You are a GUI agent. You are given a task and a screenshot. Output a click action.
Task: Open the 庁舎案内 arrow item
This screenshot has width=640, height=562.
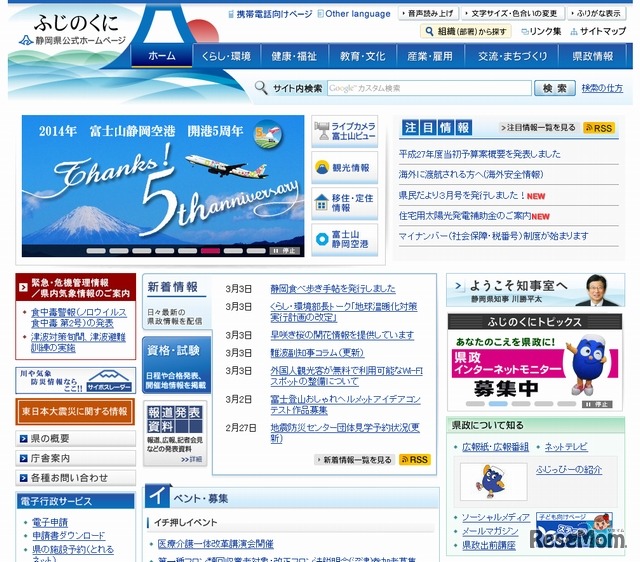[x=76, y=458]
